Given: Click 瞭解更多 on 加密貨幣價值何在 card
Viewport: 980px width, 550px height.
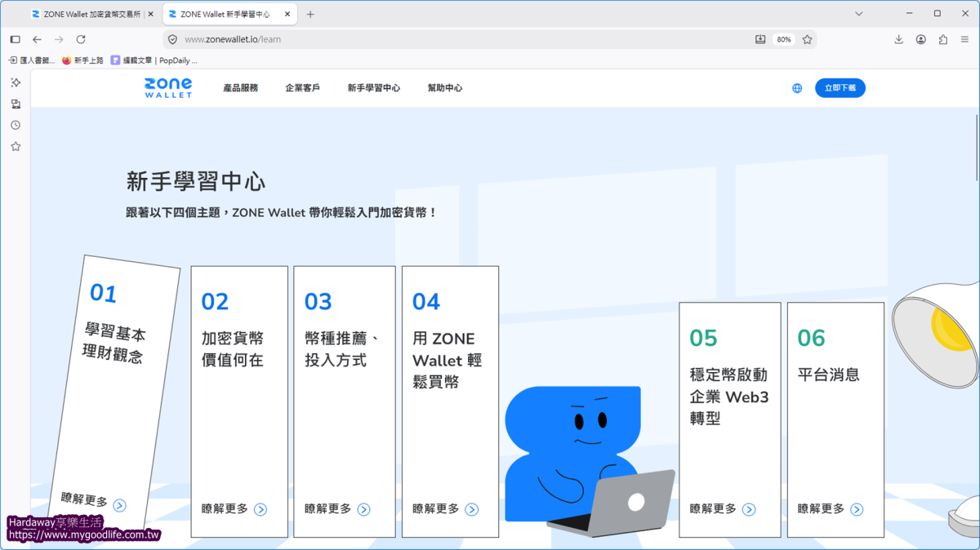Looking at the screenshot, I should pyautogui.click(x=225, y=509).
